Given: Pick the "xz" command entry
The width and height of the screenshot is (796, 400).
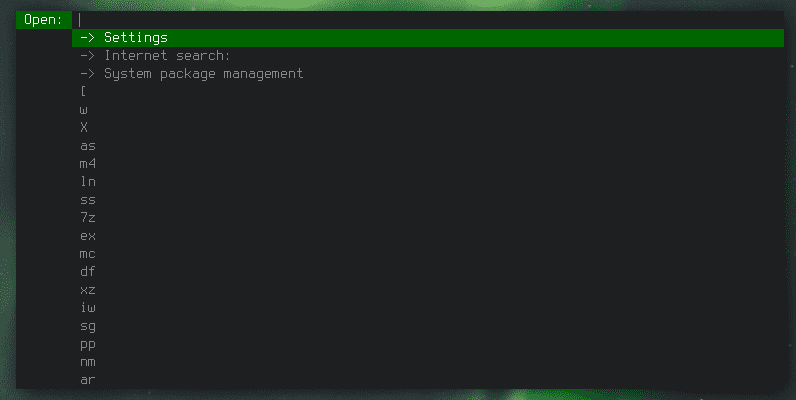Looking at the screenshot, I should [428, 290].
